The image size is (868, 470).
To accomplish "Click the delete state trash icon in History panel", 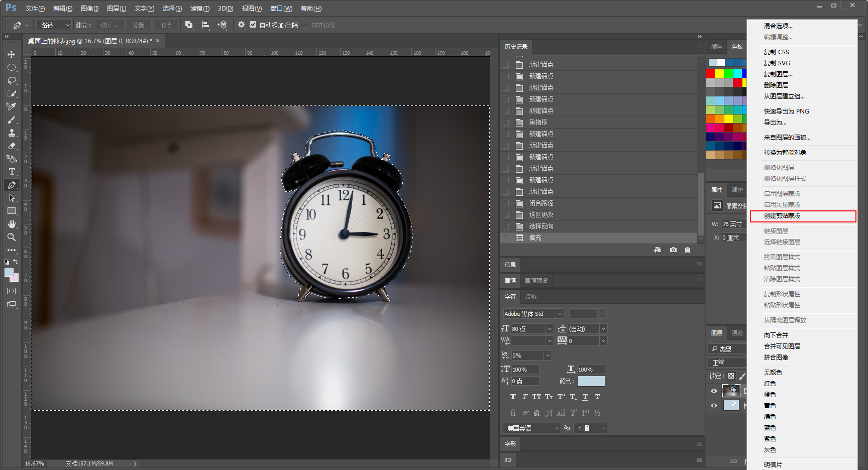I will click(688, 250).
